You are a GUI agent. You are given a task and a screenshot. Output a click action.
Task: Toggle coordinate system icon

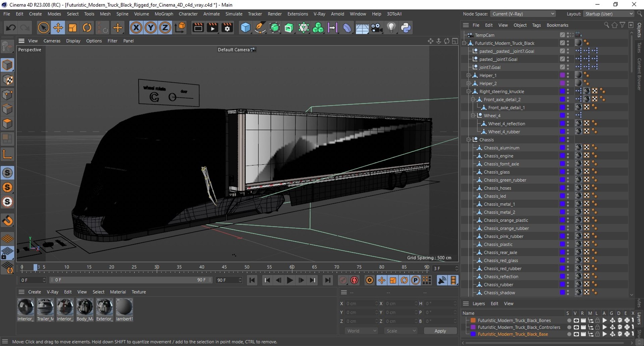pos(180,27)
